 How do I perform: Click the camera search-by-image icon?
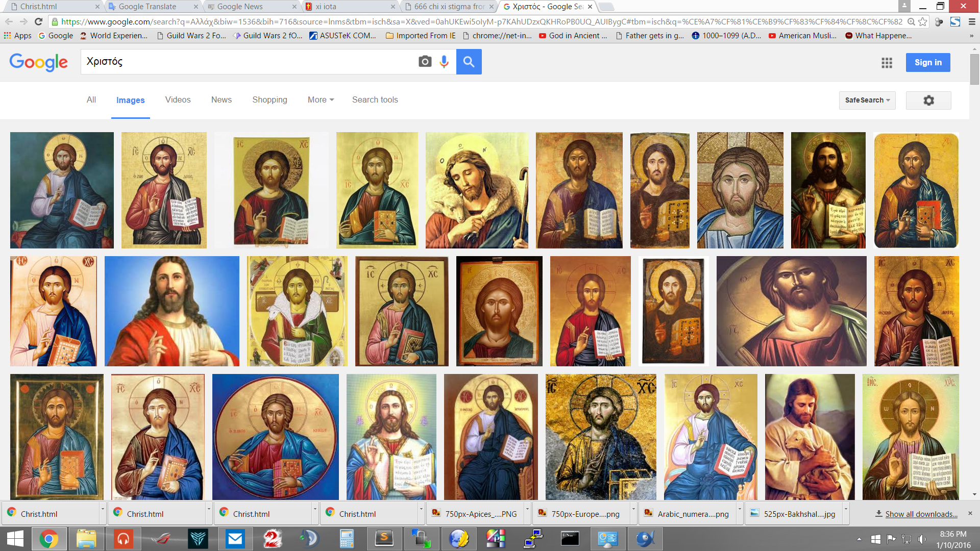click(425, 62)
